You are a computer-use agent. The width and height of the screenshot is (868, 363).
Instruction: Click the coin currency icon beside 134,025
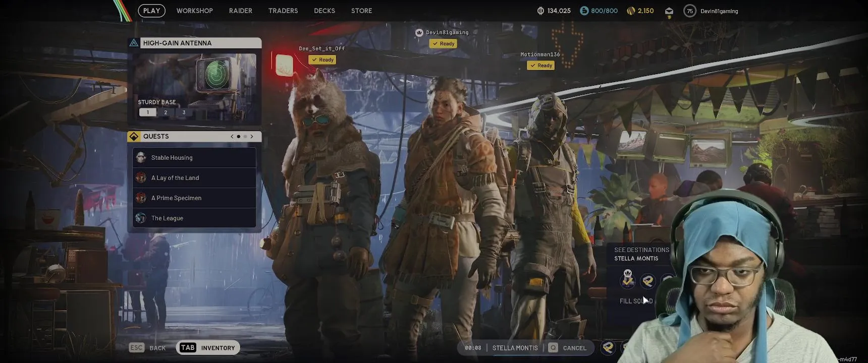tap(540, 11)
